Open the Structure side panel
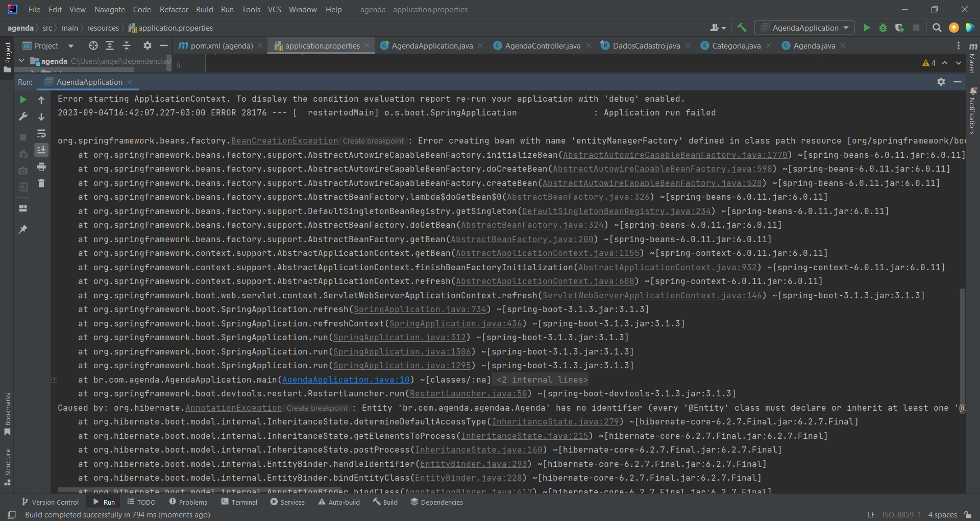980x521 pixels. [8, 467]
